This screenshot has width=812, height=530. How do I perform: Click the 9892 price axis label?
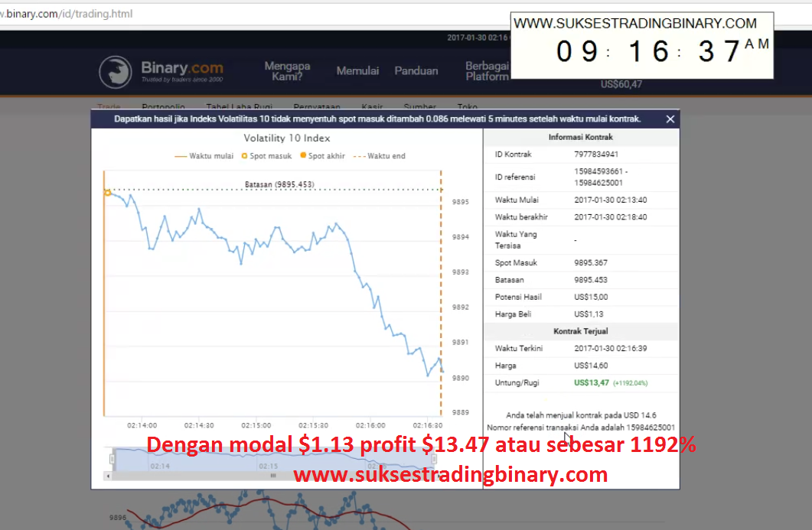(x=461, y=307)
